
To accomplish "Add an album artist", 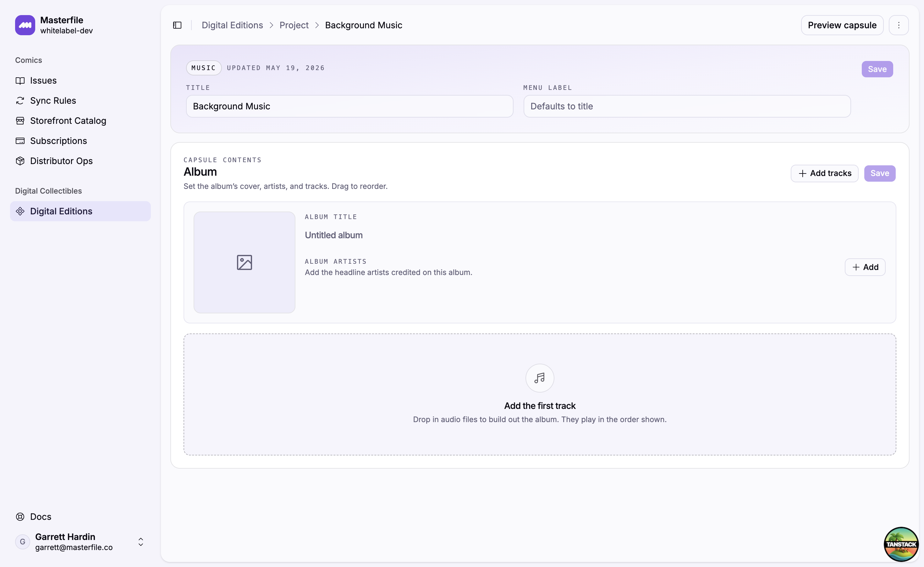I will pyautogui.click(x=865, y=267).
